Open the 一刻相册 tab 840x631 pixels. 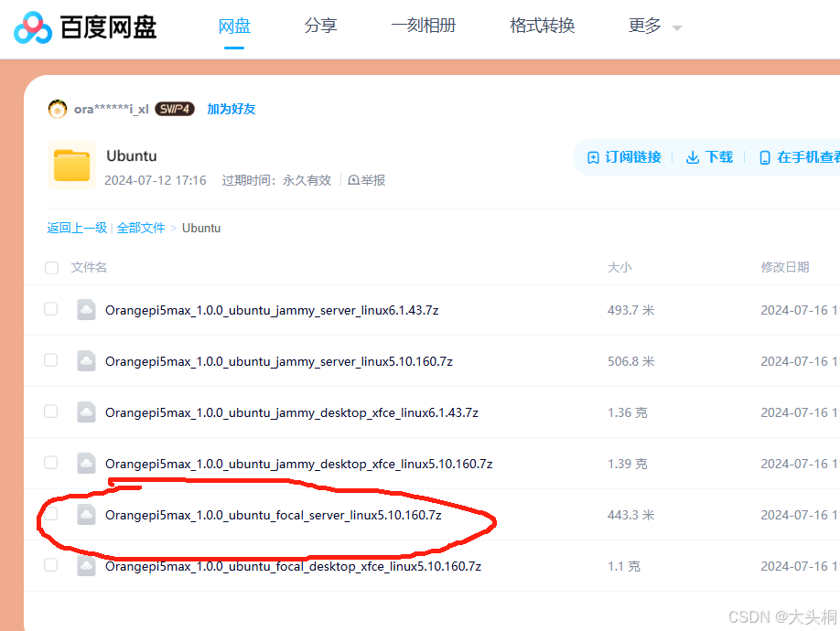pos(424,26)
